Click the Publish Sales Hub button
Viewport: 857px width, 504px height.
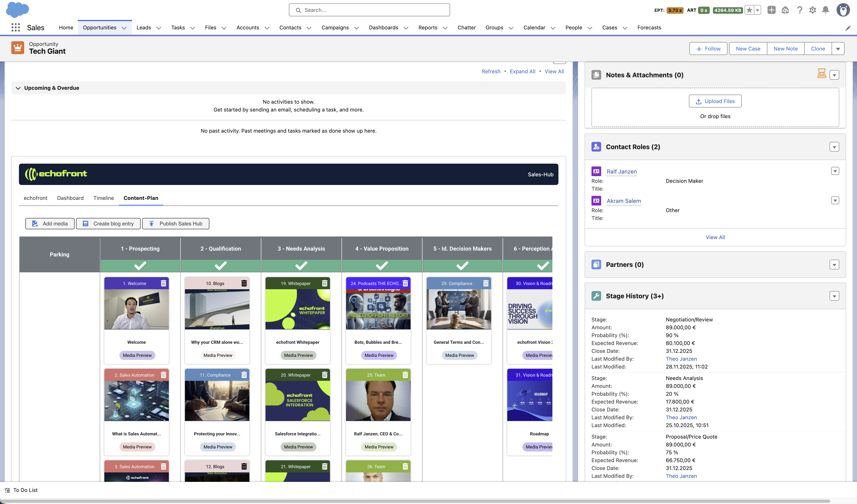(175, 224)
